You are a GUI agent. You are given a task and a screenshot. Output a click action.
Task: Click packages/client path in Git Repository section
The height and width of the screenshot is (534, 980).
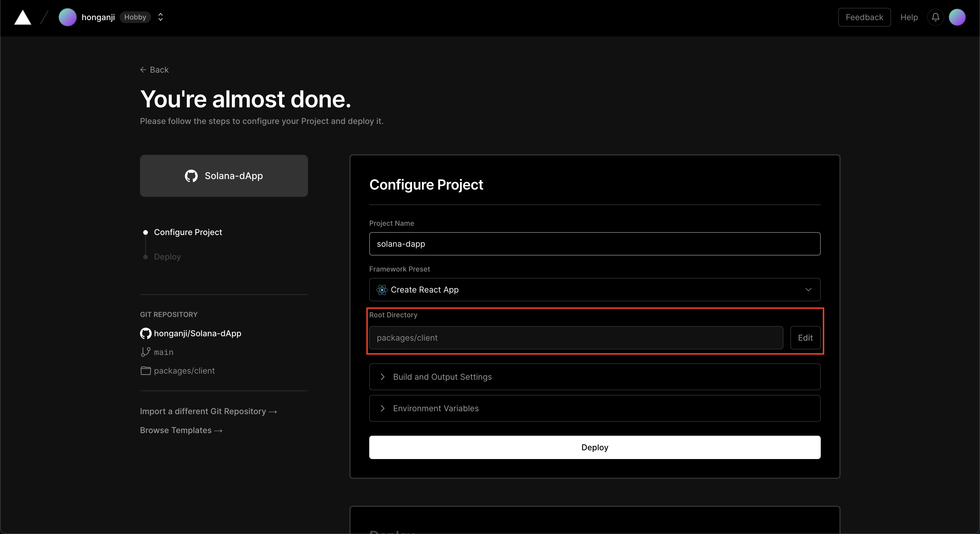point(184,371)
